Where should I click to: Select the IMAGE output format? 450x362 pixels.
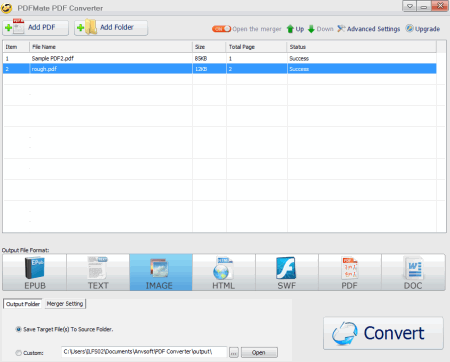(x=161, y=272)
